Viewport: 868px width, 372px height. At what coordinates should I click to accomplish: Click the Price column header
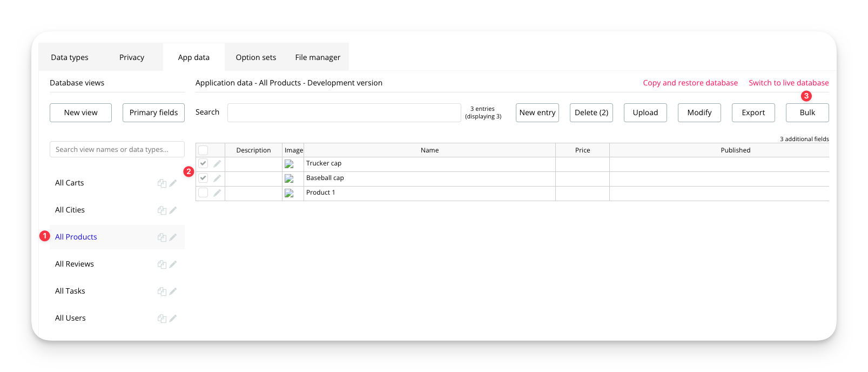(582, 150)
